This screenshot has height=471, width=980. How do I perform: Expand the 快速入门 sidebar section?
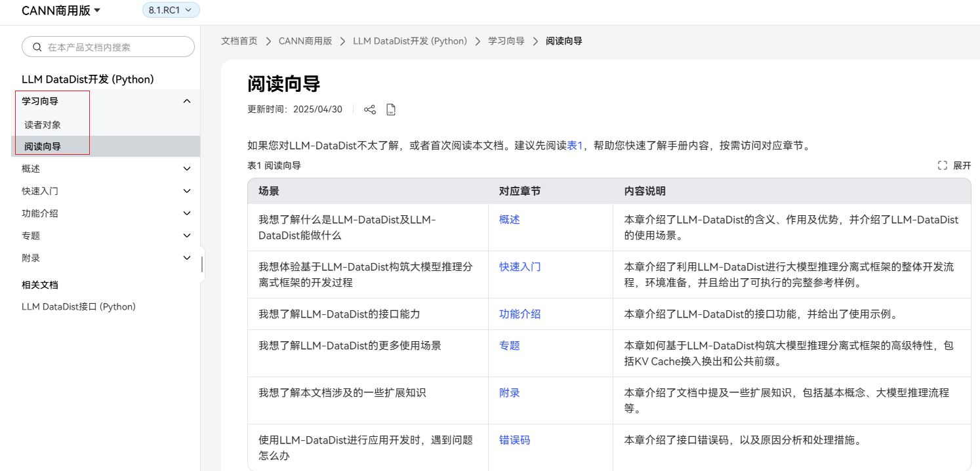(187, 191)
